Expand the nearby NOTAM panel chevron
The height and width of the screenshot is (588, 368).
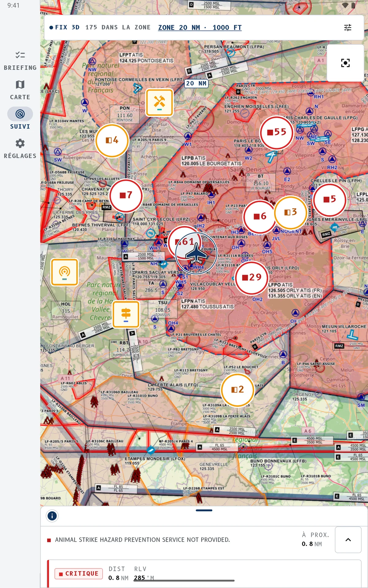click(x=348, y=540)
